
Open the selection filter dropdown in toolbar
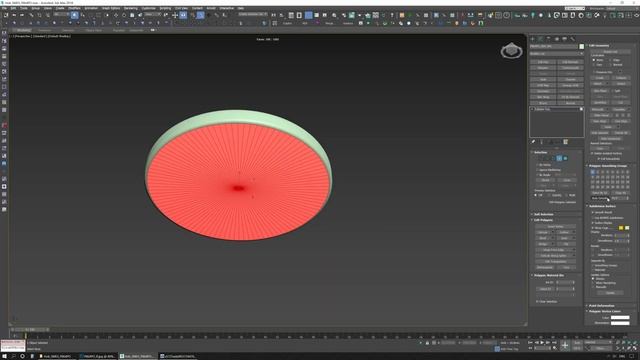tap(61, 14)
